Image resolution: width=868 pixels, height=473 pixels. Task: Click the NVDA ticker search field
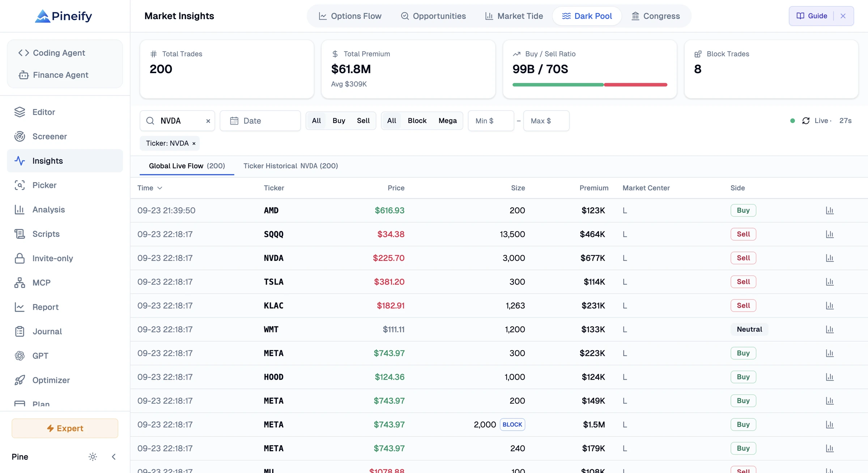[177, 121]
